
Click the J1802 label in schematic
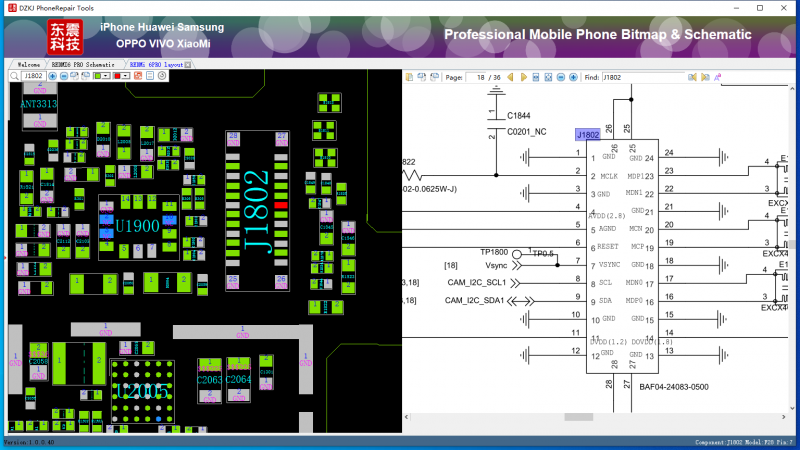[587, 134]
